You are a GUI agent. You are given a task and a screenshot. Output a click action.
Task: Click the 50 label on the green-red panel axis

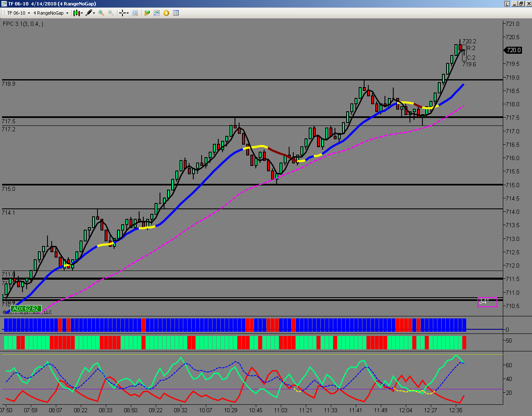(x=509, y=341)
